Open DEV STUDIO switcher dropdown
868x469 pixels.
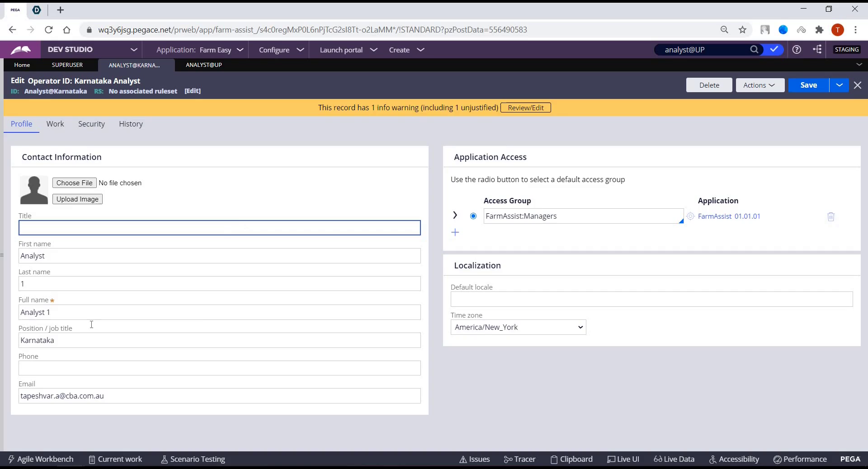(x=92, y=50)
